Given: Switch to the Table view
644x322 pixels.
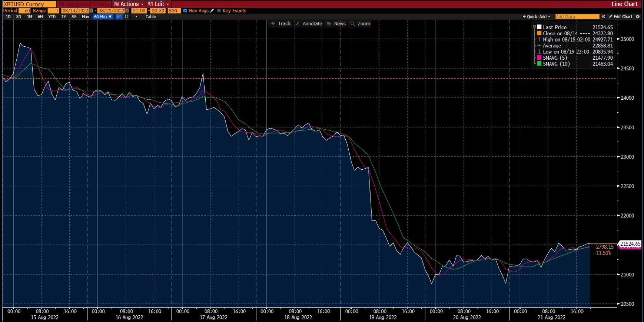Looking at the screenshot, I should coord(151,17).
